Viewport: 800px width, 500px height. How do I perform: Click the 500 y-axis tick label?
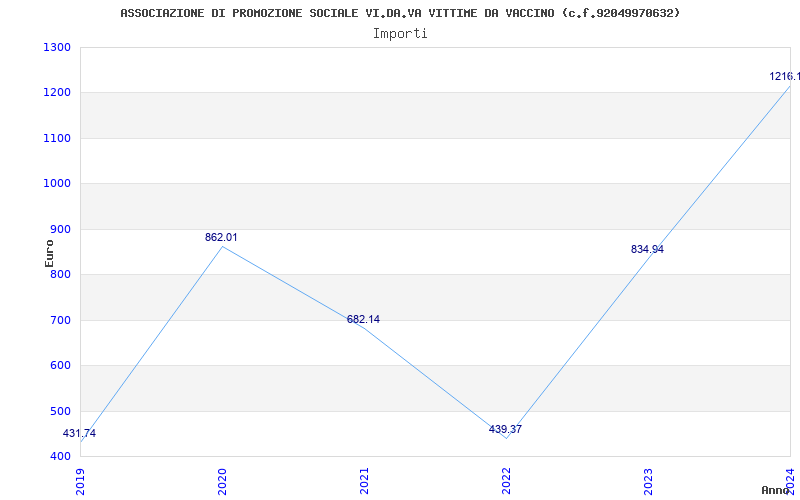tap(60, 411)
